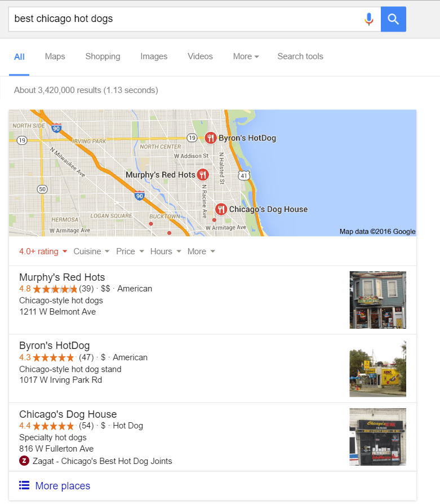Switch to the Maps tab
Viewport: 440px width, 504px height.
[55, 56]
